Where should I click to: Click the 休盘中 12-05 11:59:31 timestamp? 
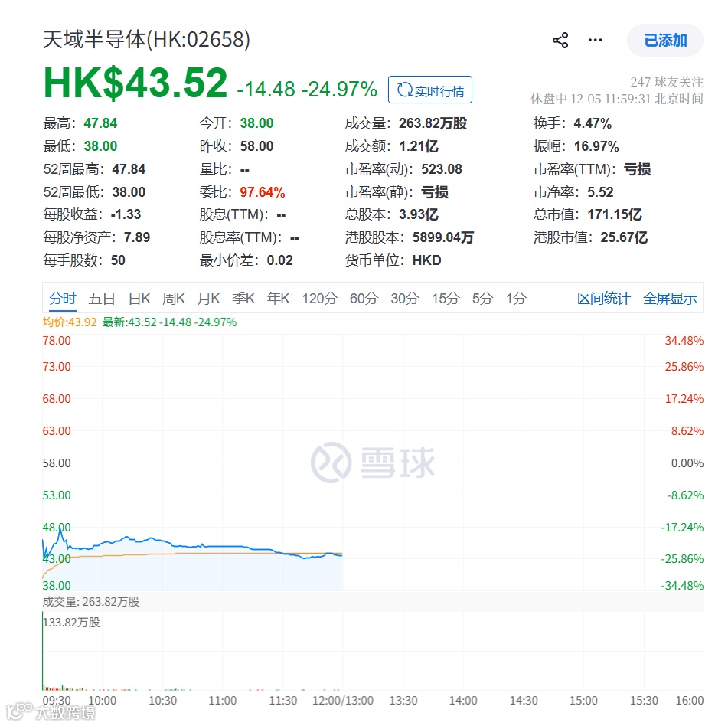point(616,99)
